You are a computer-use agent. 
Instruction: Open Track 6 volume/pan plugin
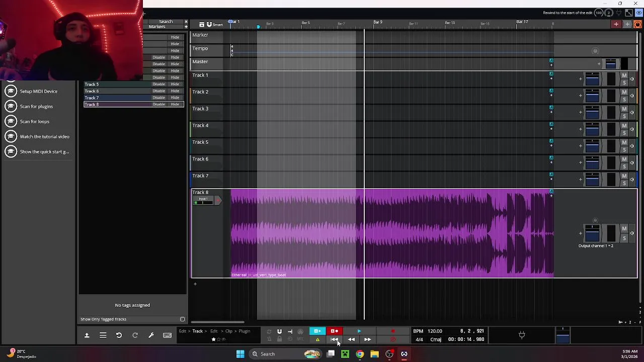pyautogui.click(x=592, y=163)
